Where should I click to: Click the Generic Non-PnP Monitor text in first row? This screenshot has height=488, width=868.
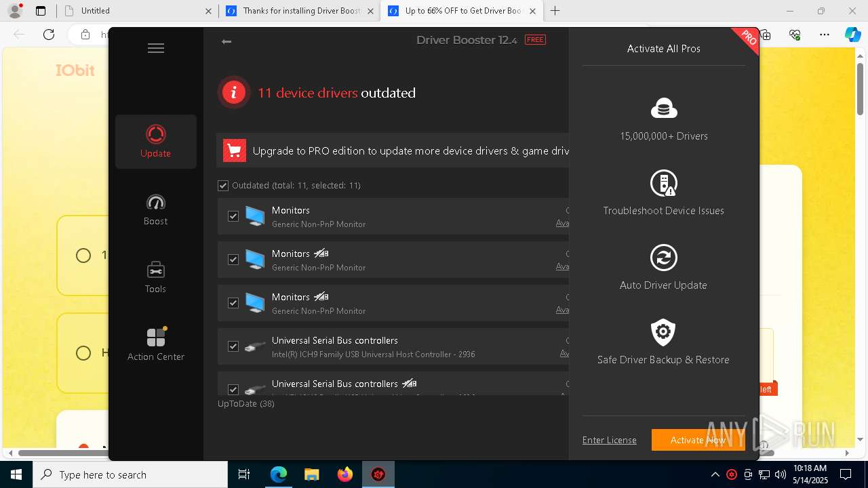tap(319, 224)
